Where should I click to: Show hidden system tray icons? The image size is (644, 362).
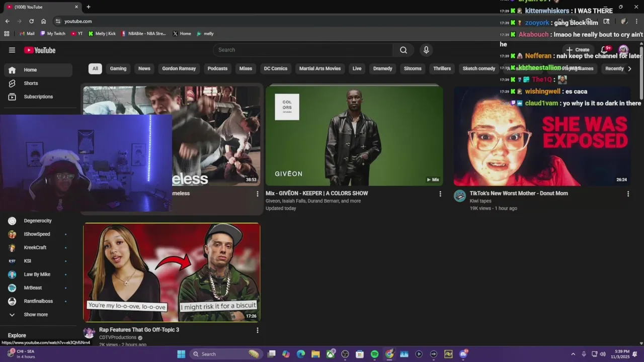pyautogui.click(x=573, y=354)
